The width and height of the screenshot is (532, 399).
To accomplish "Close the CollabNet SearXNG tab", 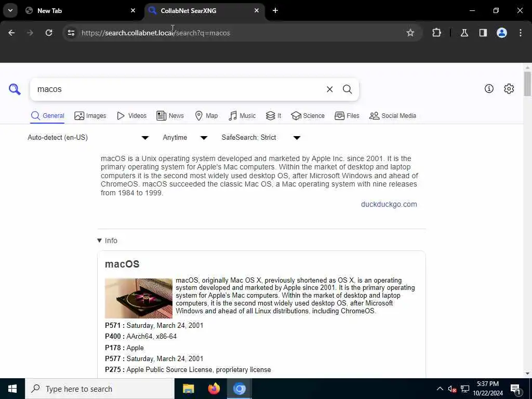I will (257, 10).
